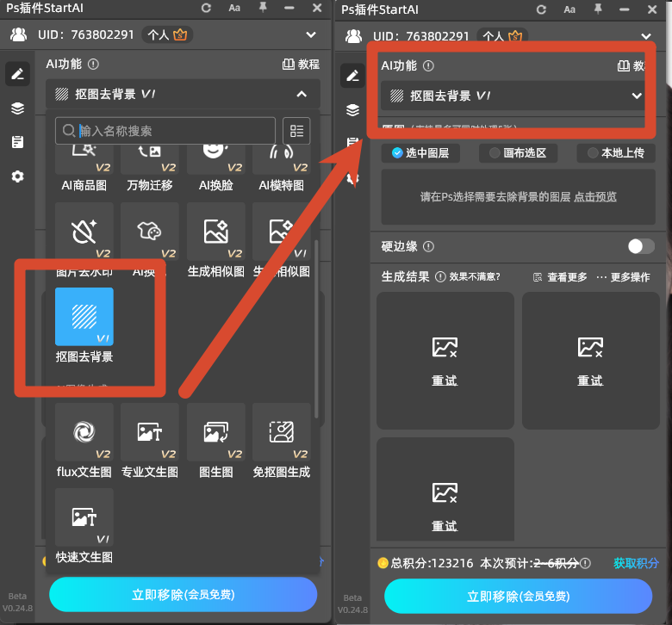Open 查看更多 results
672x625 pixels.
pyautogui.click(x=560, y=277)
